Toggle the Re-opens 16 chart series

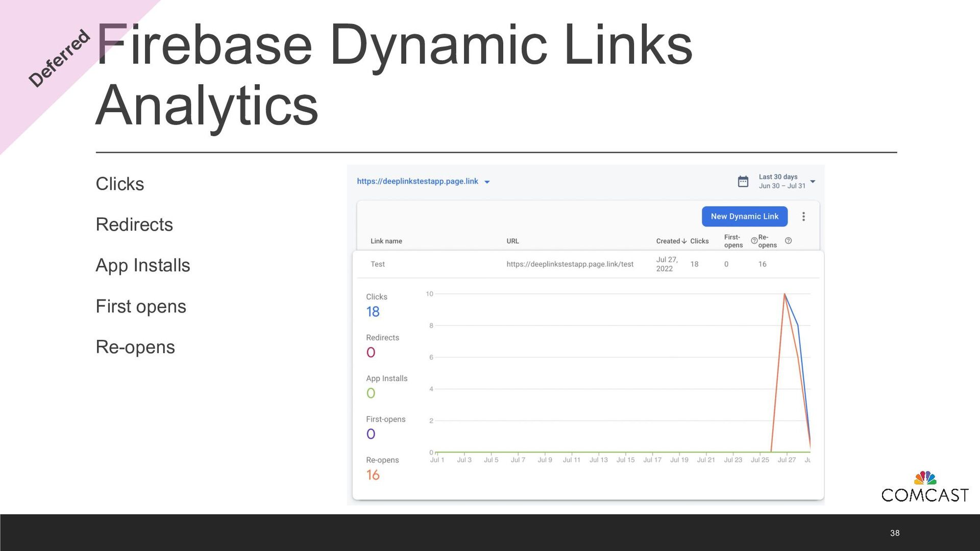coord(373,474)
